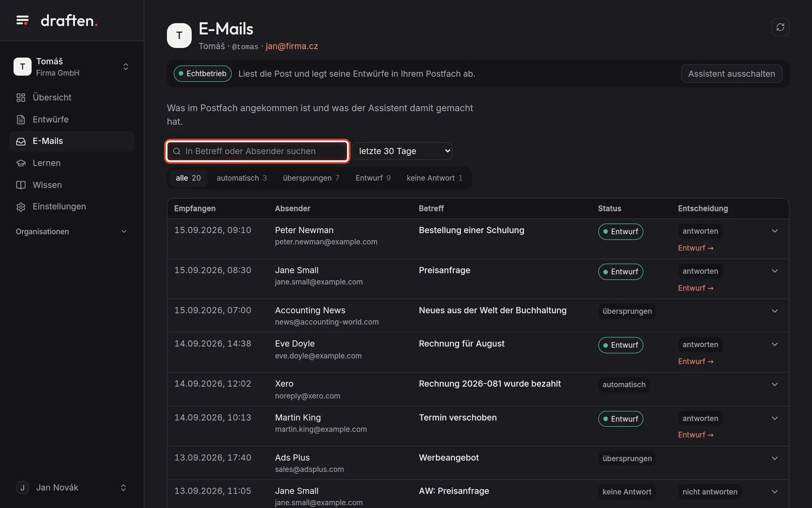Click the antworten decision badge for Eve Doyle
The image size is (812, 508).
(700, 345)
